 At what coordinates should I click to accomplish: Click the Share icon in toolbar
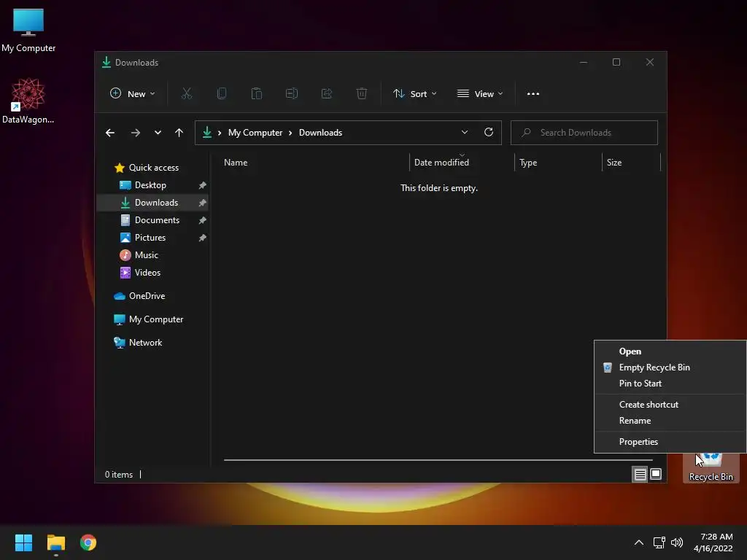tap(327, 94)
